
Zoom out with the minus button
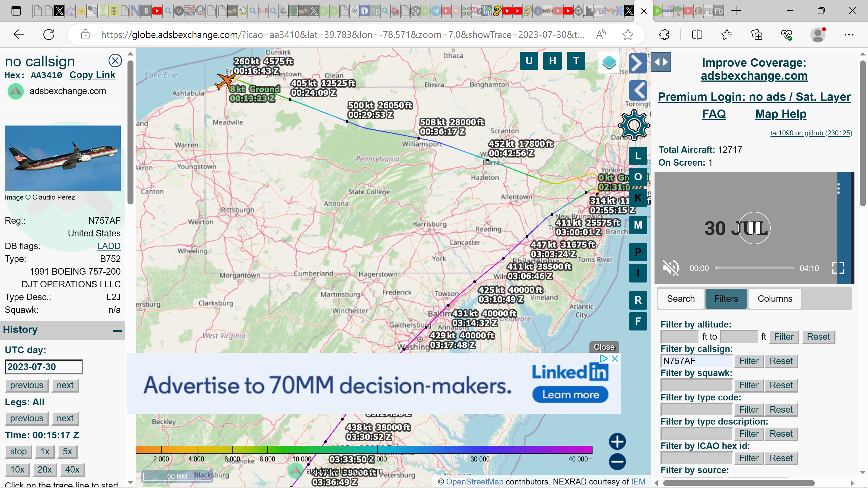[x=617, y=462]
